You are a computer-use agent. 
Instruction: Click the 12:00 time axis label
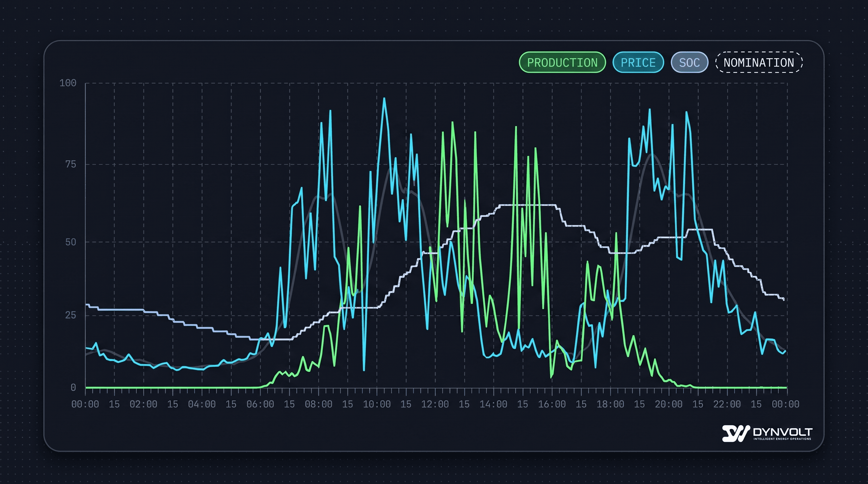(435, 404)
